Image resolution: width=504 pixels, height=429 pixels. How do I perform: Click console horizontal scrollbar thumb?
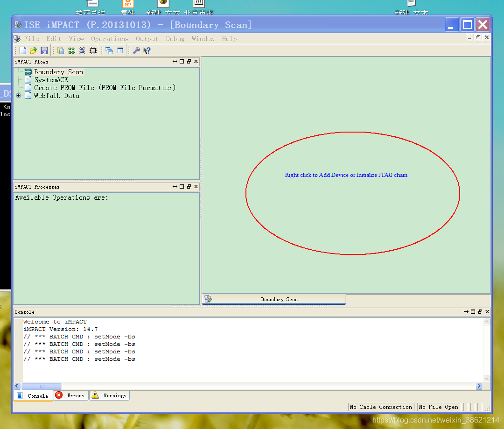[x=41, y=386]
